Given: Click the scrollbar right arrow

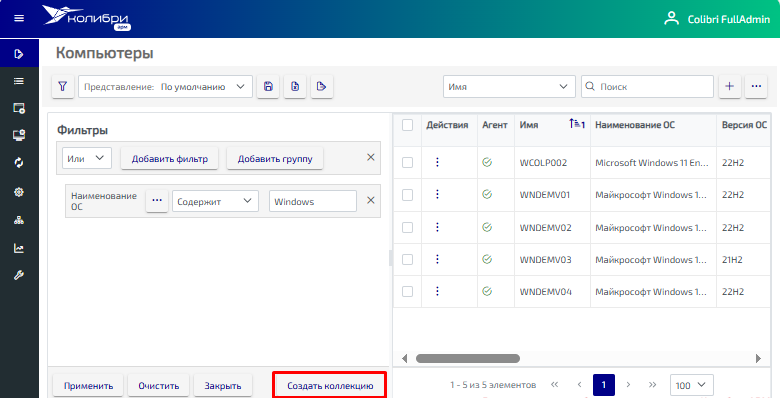Looking at the screenshot, I should (x=758, y=358).
